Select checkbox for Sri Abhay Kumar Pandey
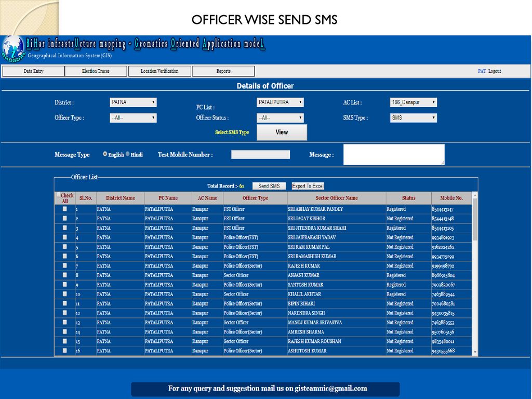Image resolution: width=532 pixels, height=399 pixels. point(65,209)
